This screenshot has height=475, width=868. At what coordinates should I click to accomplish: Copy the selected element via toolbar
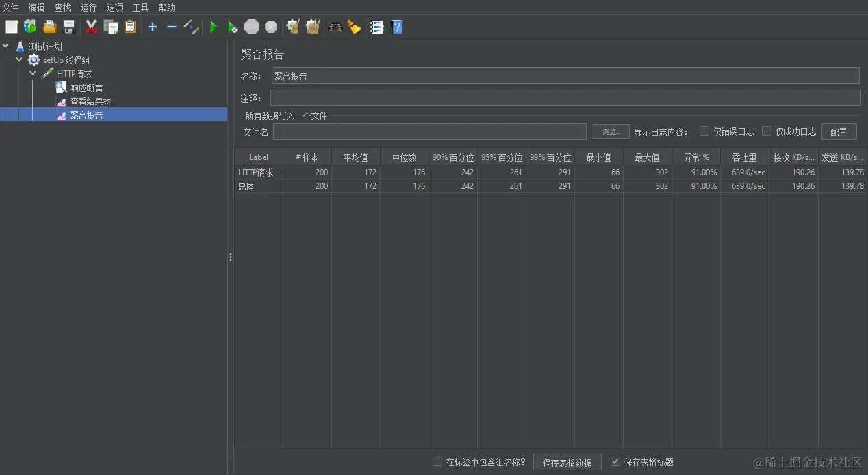(111, 27)
